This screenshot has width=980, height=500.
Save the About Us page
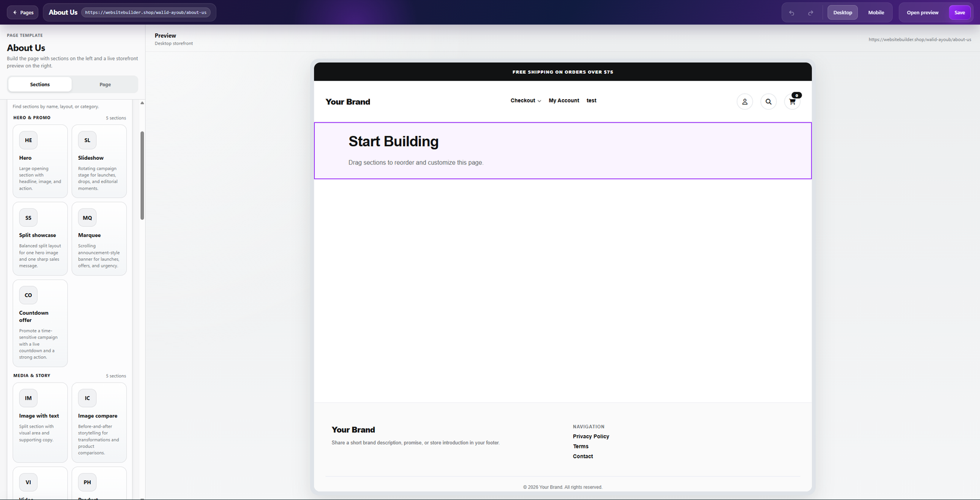point(959,12)
